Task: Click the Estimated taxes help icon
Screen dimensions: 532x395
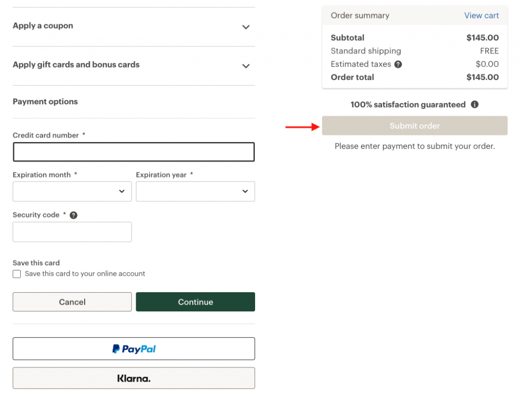Action: point(398,64)
